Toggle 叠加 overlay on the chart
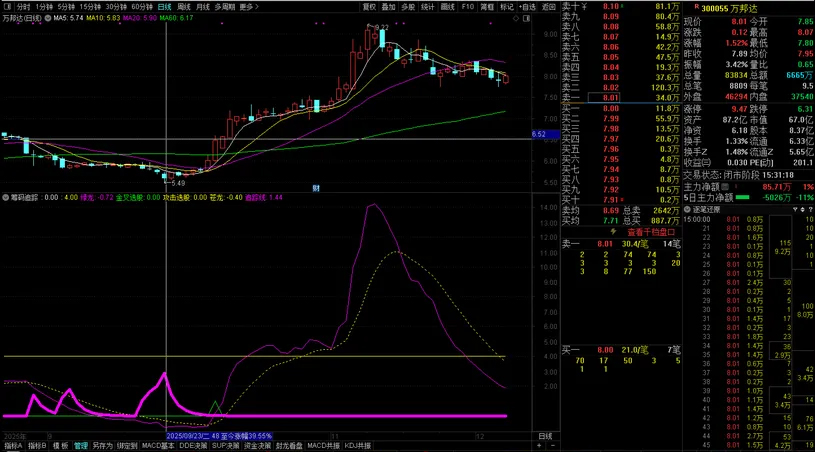Image resolution: width=815 pixels, height=452 pixels. click(389, 6)
